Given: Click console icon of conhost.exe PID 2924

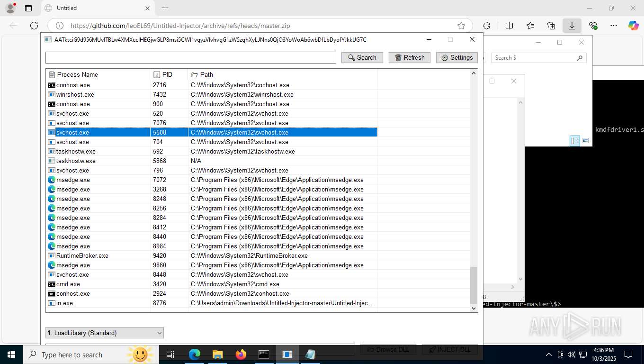Looking at the screenshot, I should point(52,293).
